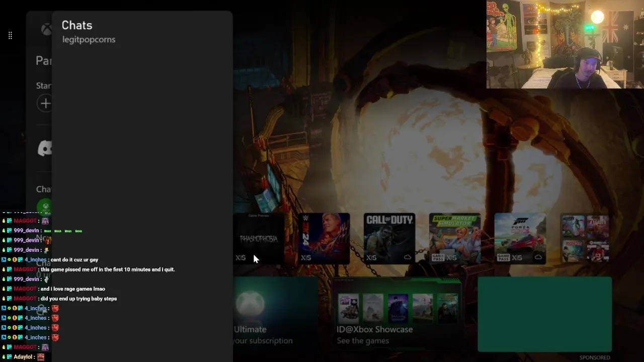
Task: Click the Xbox logo in the guide panel
Action: (x=46, y=29)
